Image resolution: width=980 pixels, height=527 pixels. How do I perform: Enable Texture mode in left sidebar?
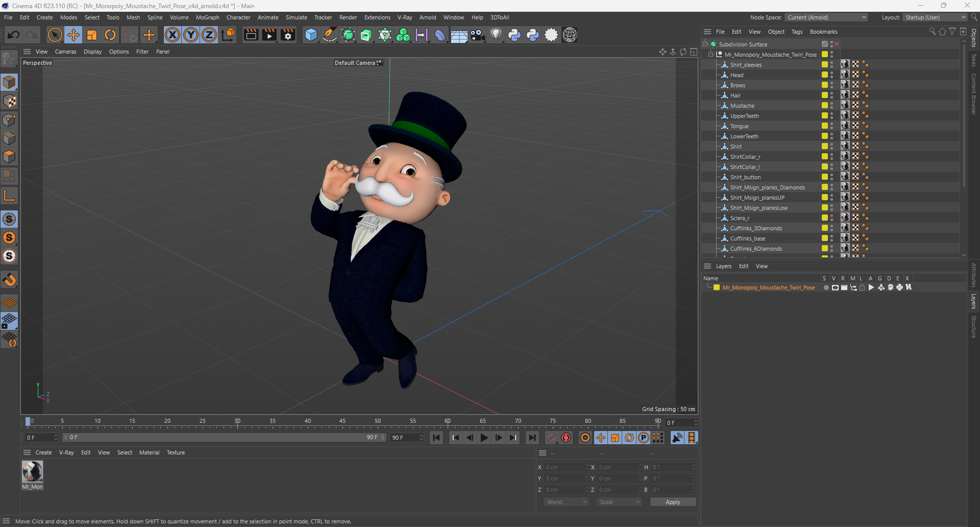click(x=9, y=101)
